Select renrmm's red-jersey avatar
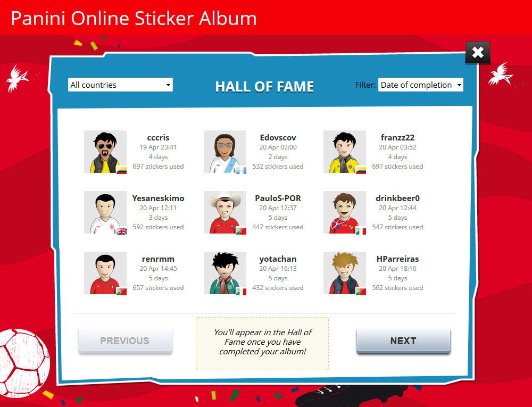 105,273
